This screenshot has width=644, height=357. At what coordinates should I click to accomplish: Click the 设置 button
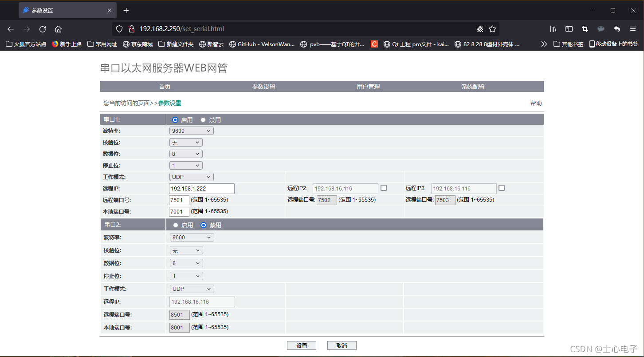point(301,345)
